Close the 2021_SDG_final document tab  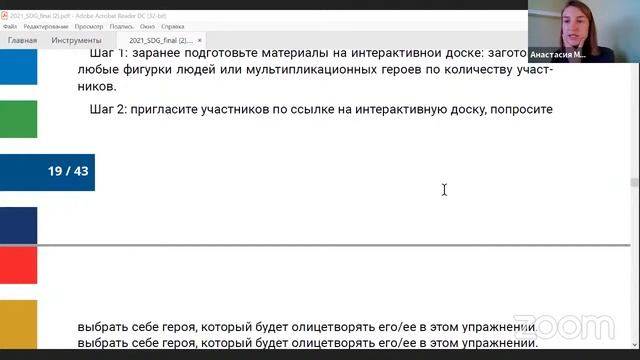[x=200, y=40]
